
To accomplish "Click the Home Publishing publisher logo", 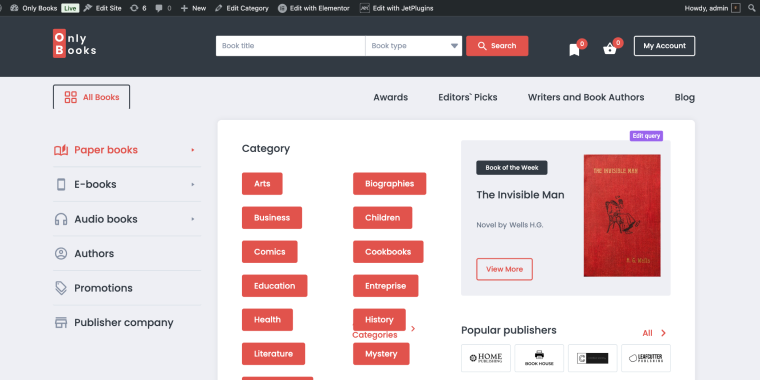I will tap(486, 358).
